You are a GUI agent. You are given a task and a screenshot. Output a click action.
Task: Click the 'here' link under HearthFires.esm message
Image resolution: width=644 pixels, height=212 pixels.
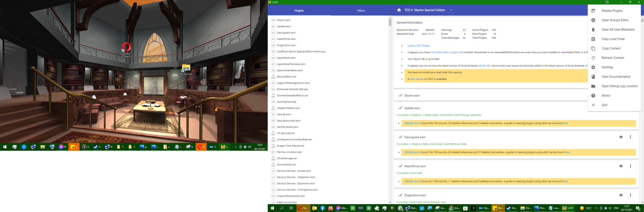pyautogui.click(x=566, y=181)
